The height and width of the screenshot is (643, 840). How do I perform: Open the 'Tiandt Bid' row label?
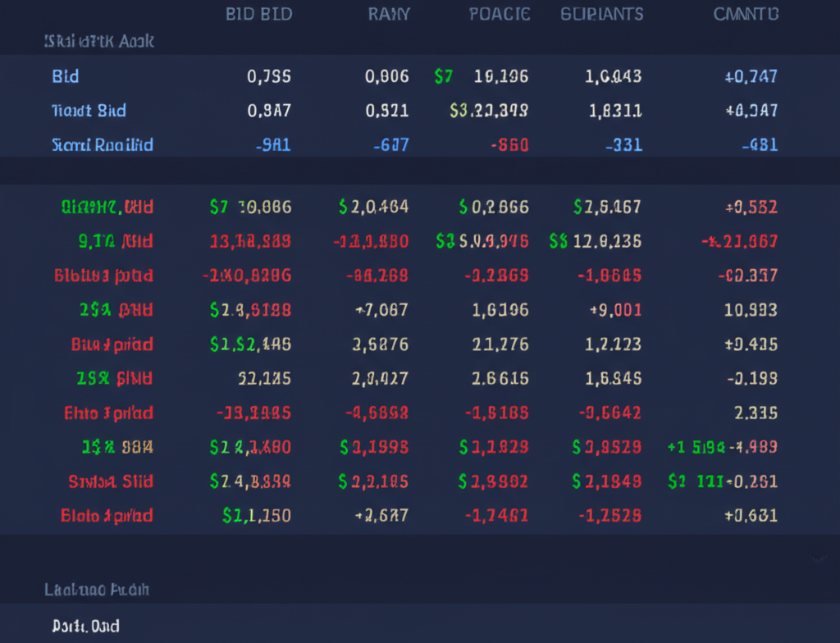(89, 111)
